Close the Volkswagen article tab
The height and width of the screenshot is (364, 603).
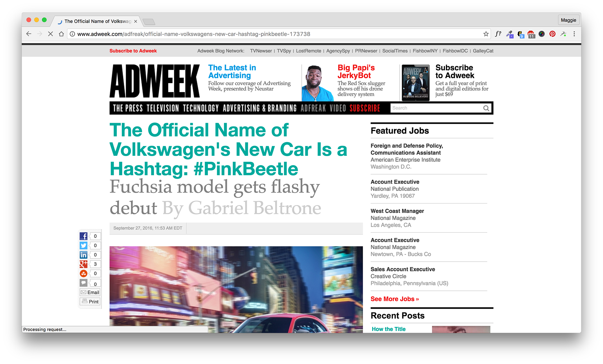click(x=136, y=21)
